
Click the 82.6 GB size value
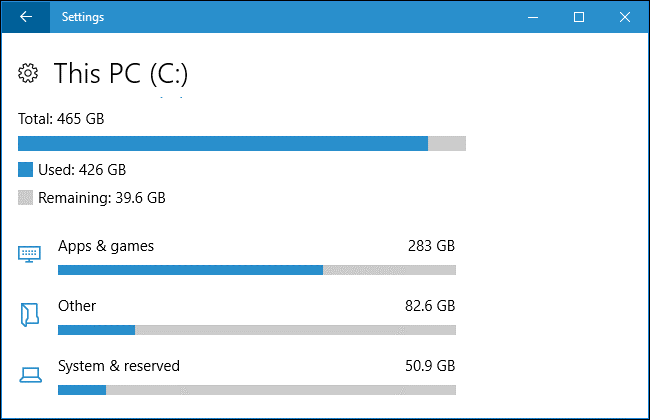point(427,305)
